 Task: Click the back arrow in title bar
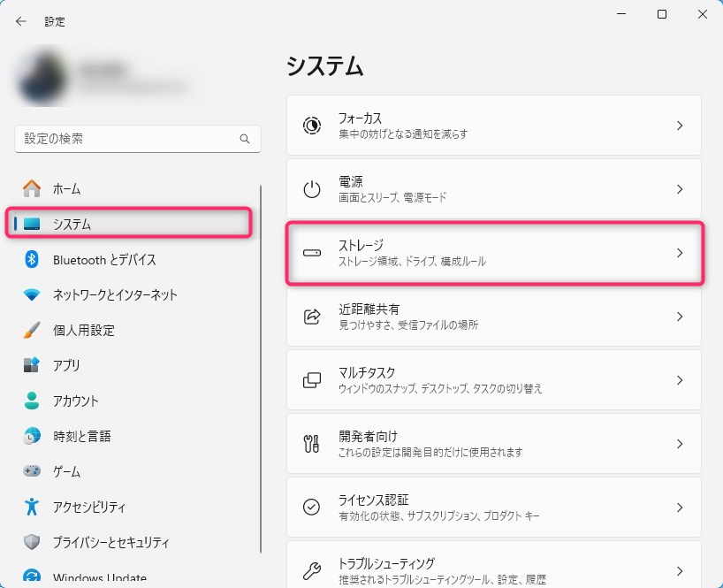pos(21,21)
